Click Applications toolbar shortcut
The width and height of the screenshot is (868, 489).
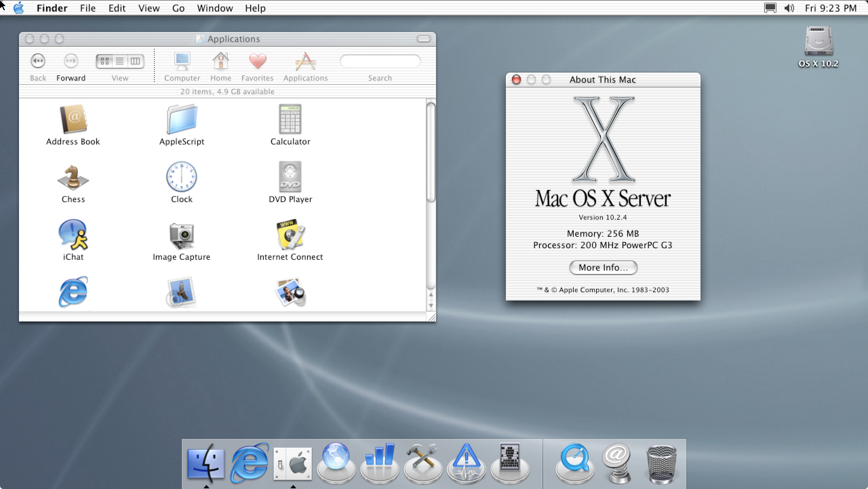pos(305,67)
